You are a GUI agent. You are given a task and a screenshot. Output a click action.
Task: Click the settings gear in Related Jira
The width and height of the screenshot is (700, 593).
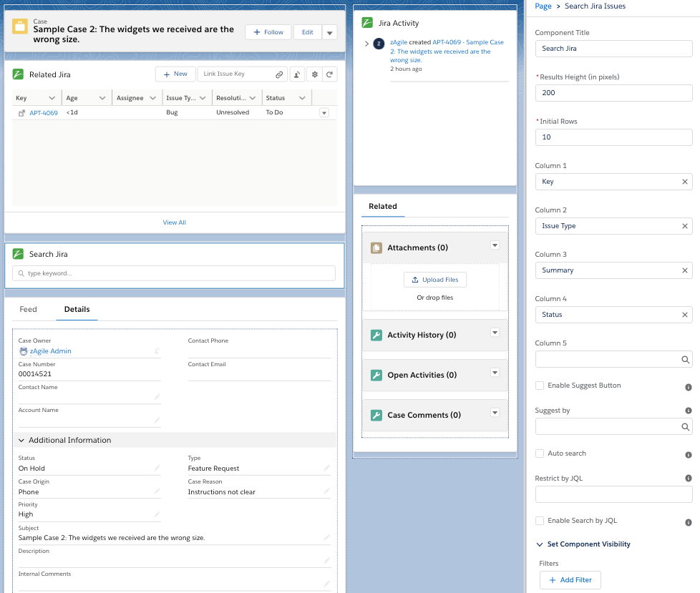[x=313, y=74]
